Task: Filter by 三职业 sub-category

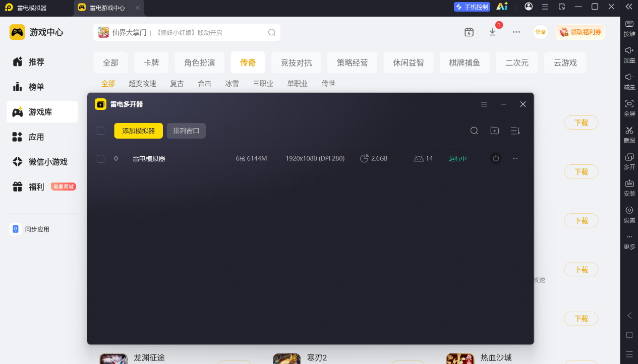Action: 263,84
